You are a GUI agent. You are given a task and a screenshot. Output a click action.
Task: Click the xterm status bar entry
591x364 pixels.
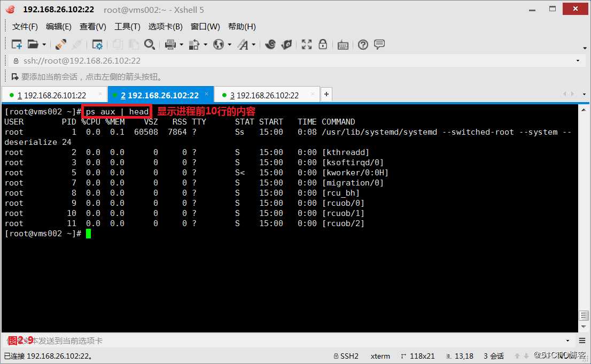point(380,356)
